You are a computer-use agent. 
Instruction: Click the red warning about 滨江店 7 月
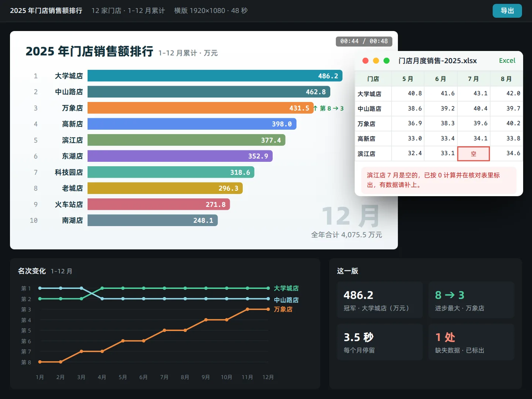tap(439, 180)
